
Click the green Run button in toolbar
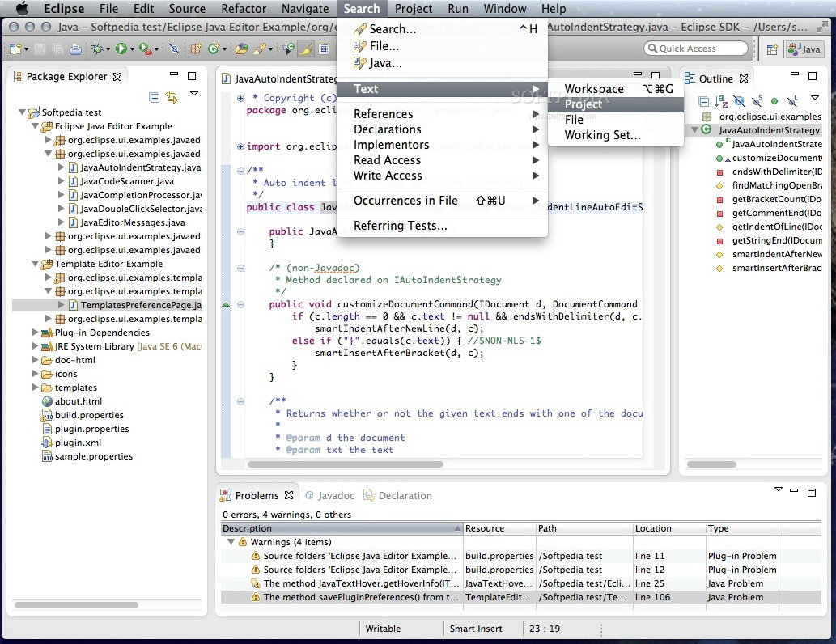[x=121, y=49]
